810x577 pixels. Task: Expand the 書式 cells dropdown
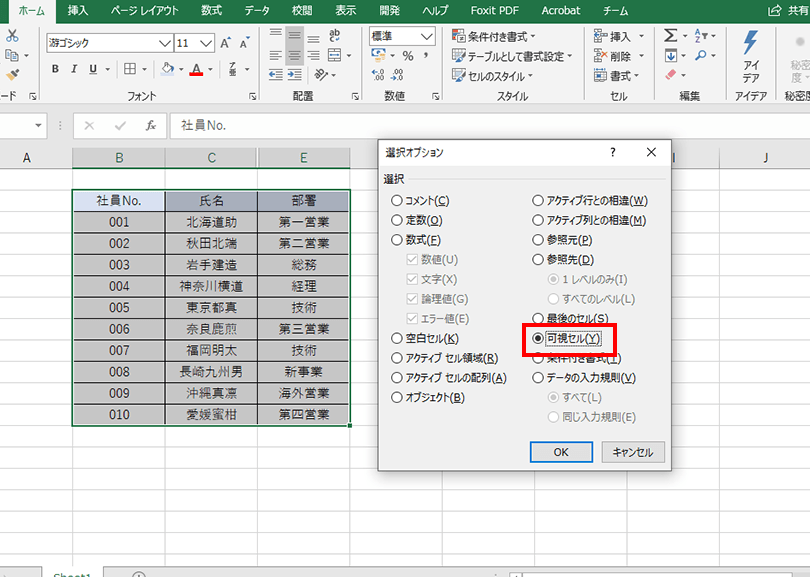point(636,76)
